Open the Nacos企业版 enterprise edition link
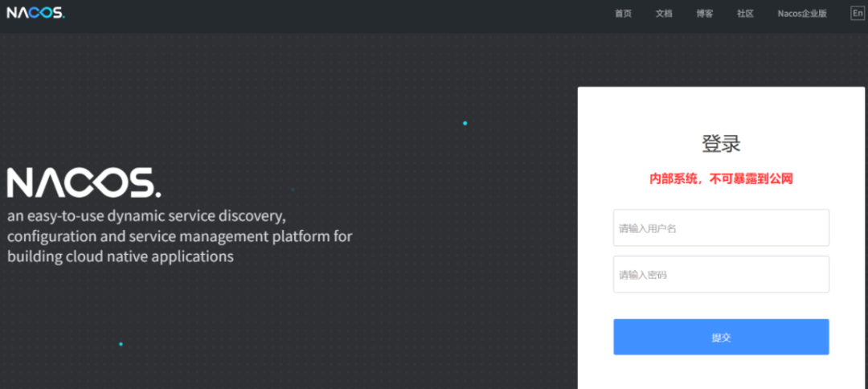 tap(801, 14)
